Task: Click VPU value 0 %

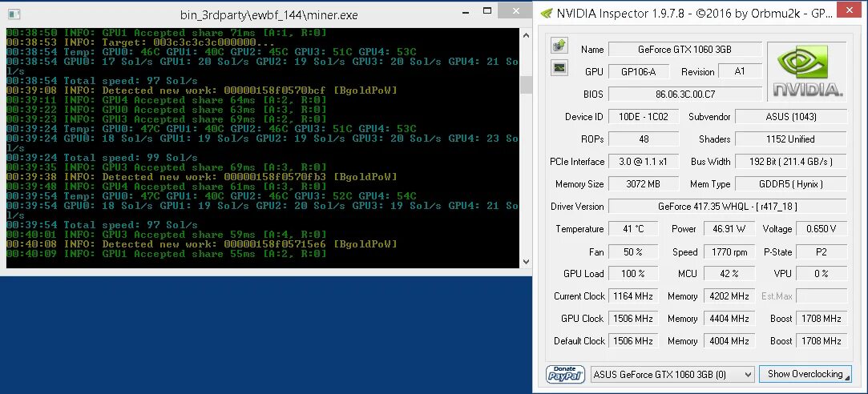Action: 822,273
